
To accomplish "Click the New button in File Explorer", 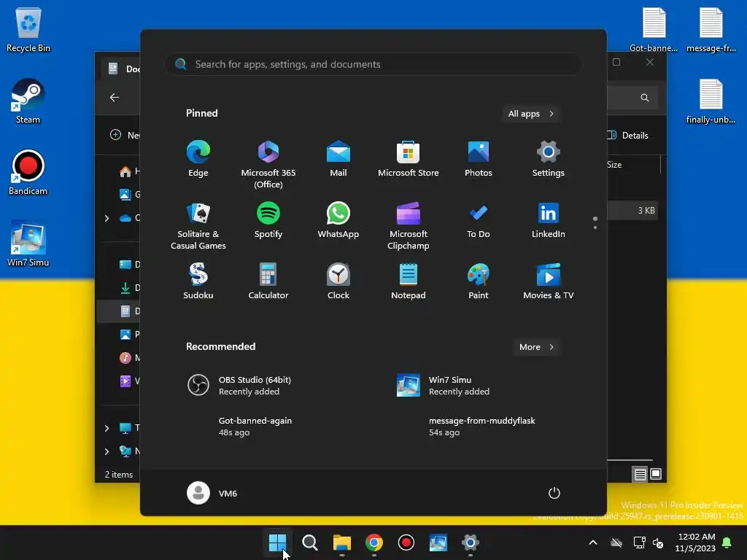I will (125, 135).
